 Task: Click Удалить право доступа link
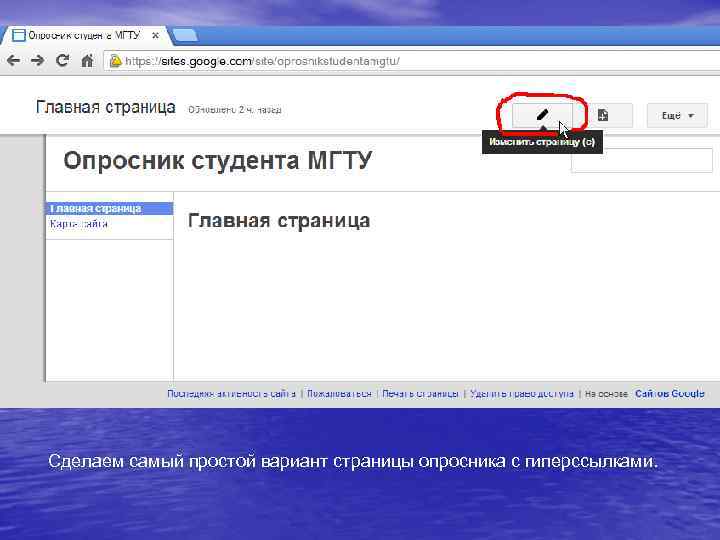tap(522, 394)
